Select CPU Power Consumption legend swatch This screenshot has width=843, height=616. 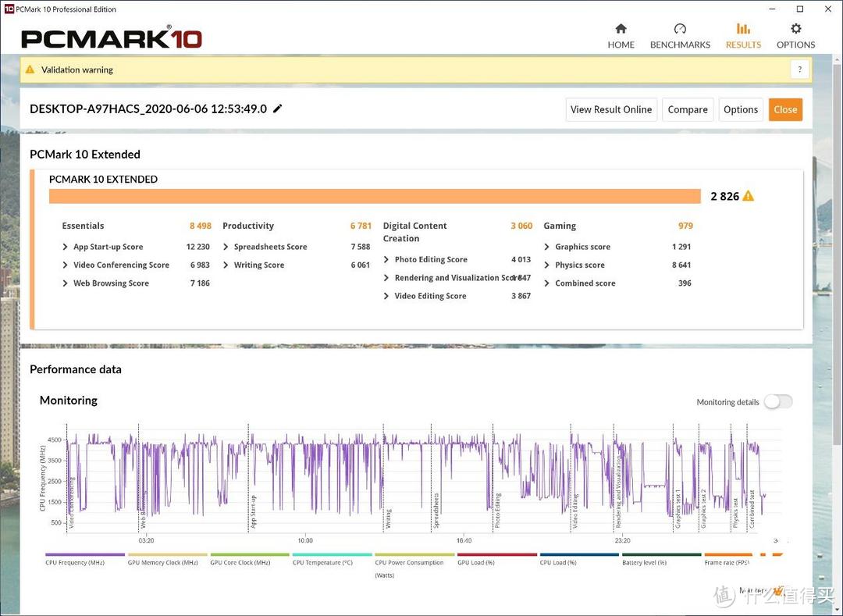[414, 554]
